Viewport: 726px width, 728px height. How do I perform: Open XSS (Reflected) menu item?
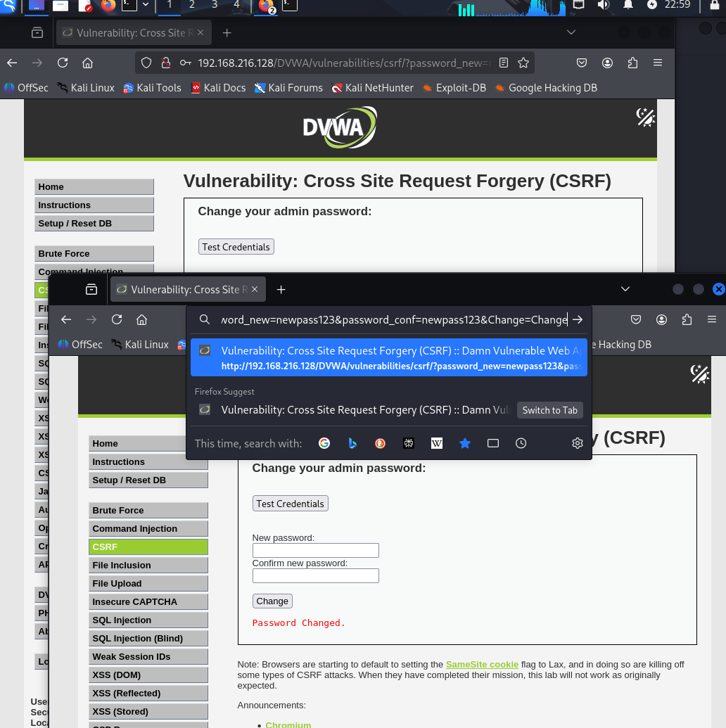(x=148, y=694)
